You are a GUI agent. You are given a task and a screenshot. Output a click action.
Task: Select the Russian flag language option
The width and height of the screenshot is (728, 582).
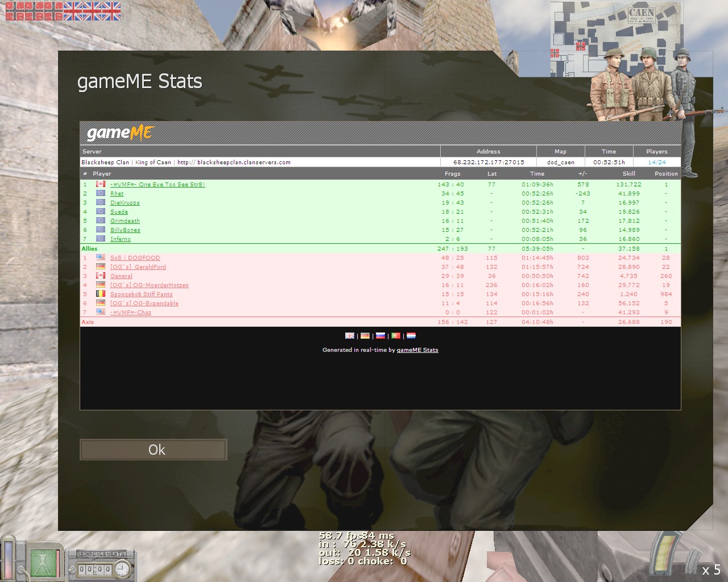click(x=380, y=335)
